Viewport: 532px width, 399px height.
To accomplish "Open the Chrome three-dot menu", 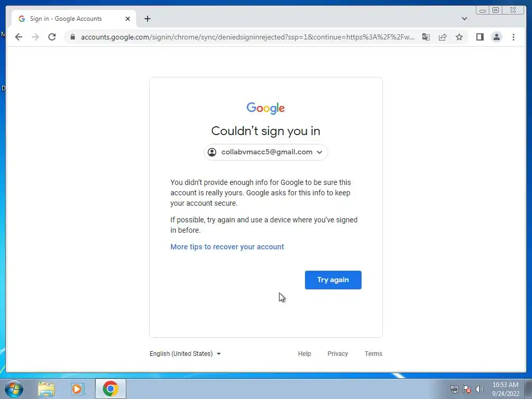I will [x=513, y=37].
